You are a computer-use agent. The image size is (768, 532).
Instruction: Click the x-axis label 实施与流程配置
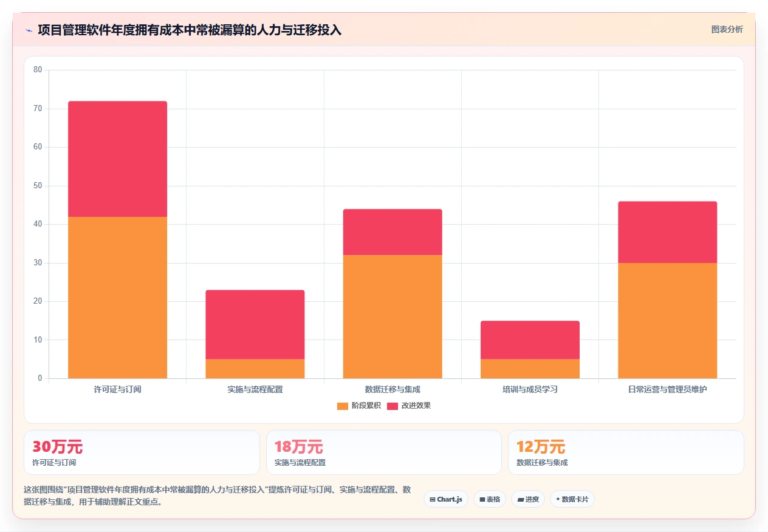point(255,389)
